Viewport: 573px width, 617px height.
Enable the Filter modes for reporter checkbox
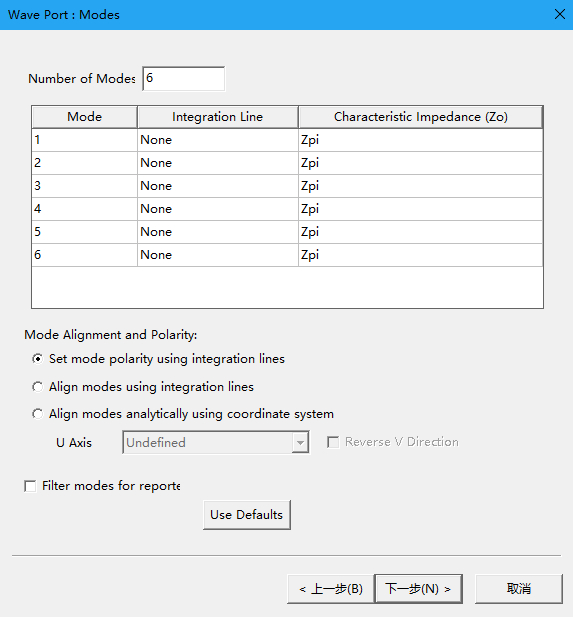30,486
